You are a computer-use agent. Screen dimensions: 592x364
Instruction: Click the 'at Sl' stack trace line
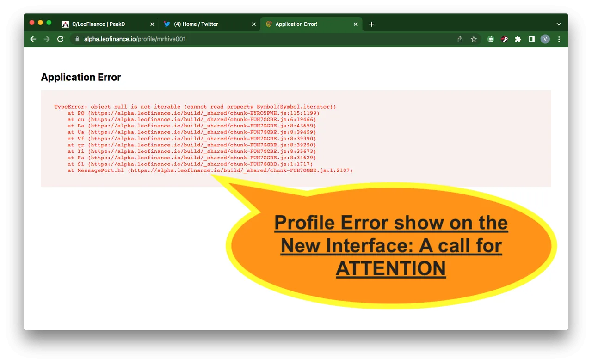click(x=190, y=164)
